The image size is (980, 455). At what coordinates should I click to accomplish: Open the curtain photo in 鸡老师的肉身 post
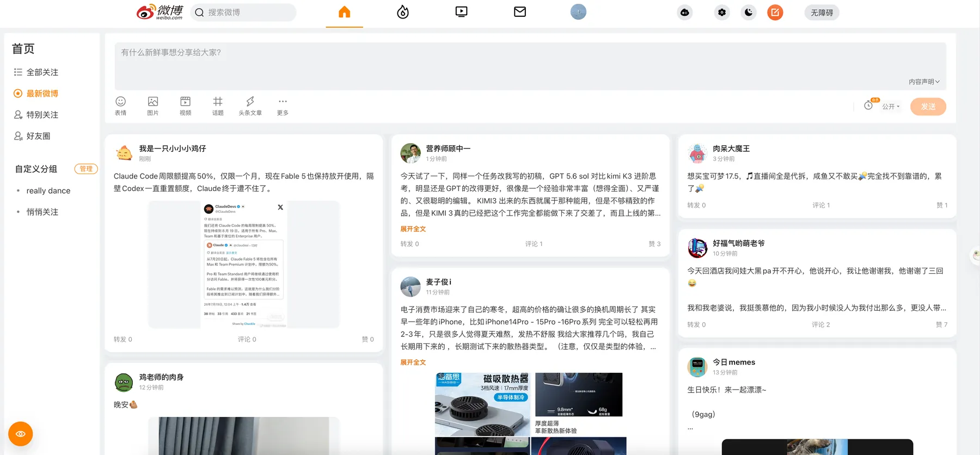click(x=244, y=436)
